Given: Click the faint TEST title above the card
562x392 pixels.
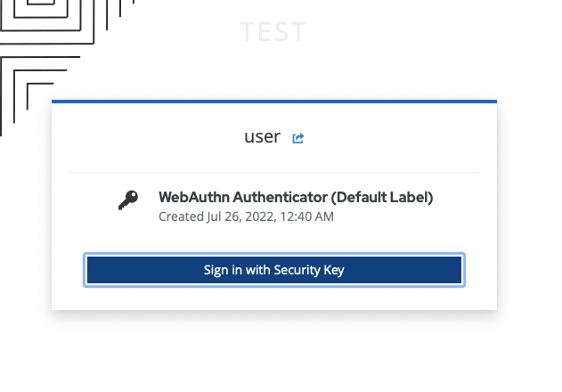Looking at the screenshot, I should 273,33.
